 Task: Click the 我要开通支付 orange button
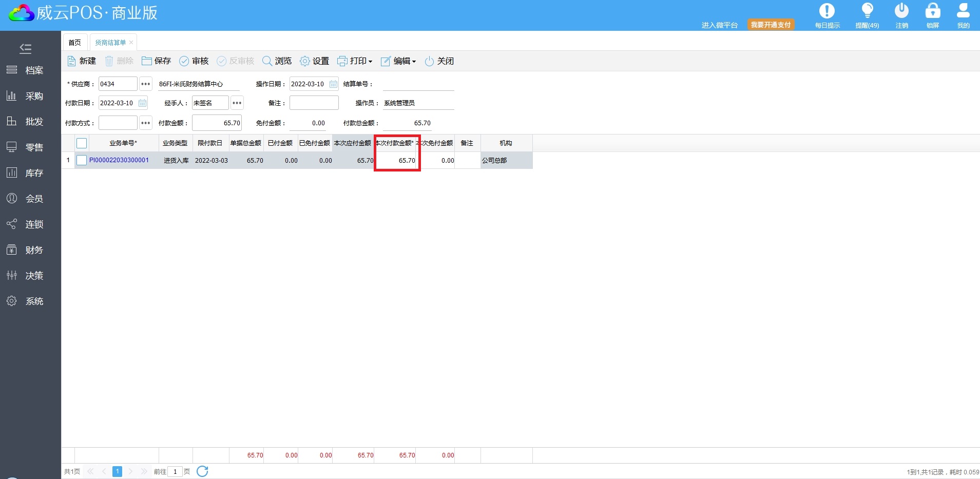click(x=771, y=25)
